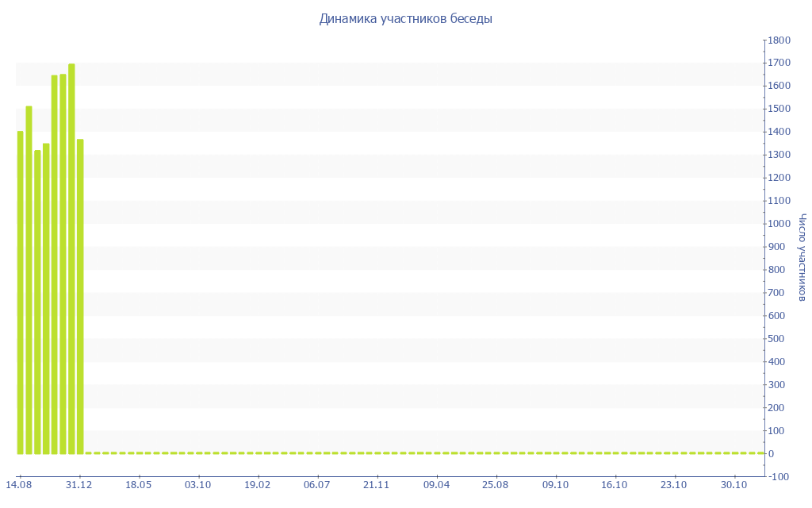Click the 06.07 x-axis date label
Viewport: 812px width, 508px height.
(317, 485)
